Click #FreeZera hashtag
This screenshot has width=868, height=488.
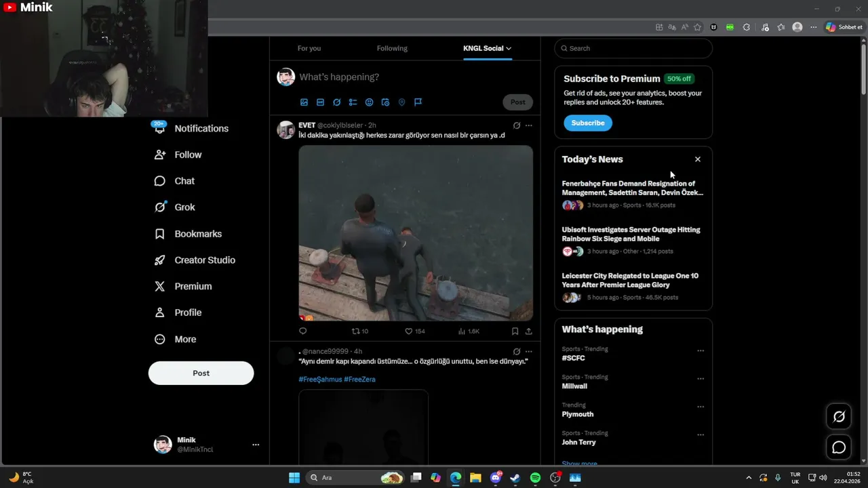359,380
